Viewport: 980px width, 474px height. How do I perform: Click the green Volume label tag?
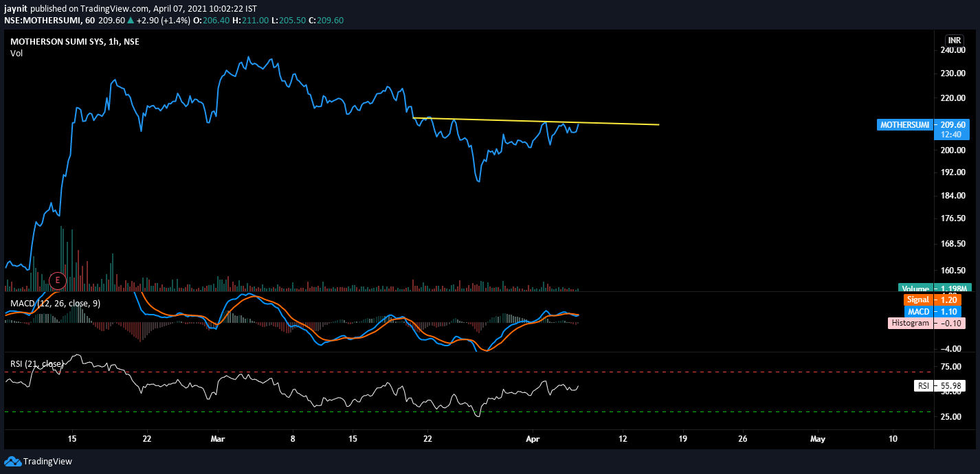pyautogui.click(x=915, y=289)
